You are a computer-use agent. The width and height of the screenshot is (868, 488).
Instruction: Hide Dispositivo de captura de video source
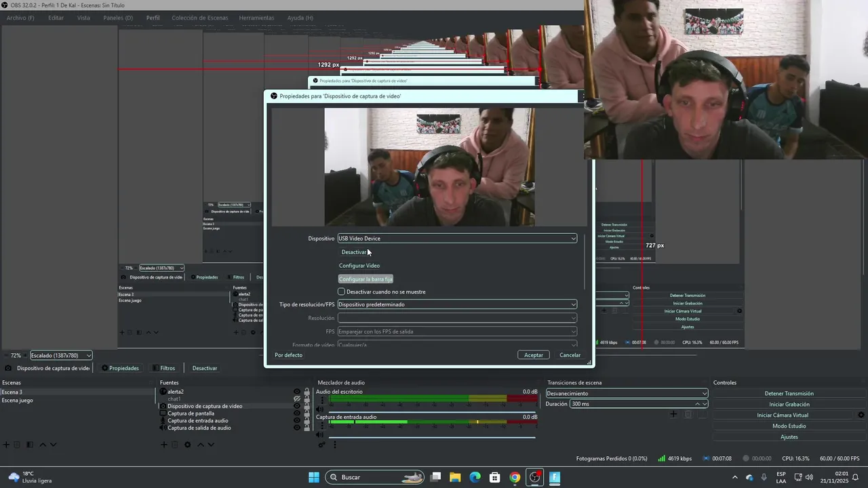pos(296,406)
